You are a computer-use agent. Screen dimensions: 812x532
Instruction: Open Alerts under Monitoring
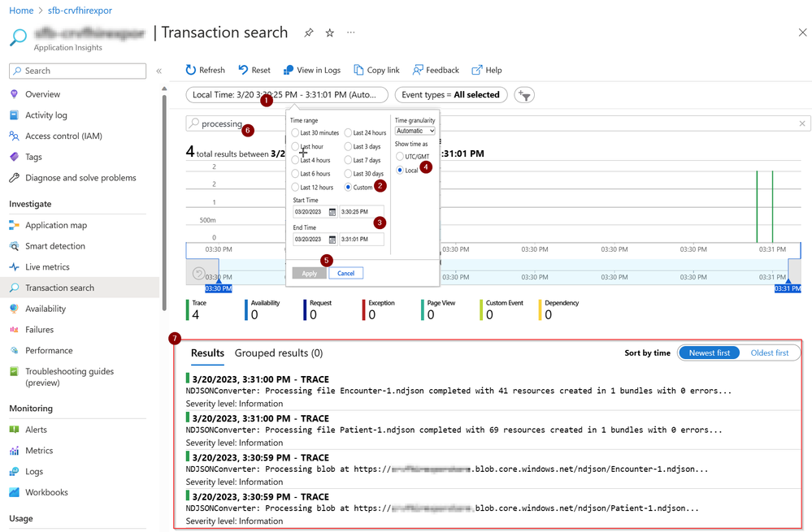coord(36,430)
